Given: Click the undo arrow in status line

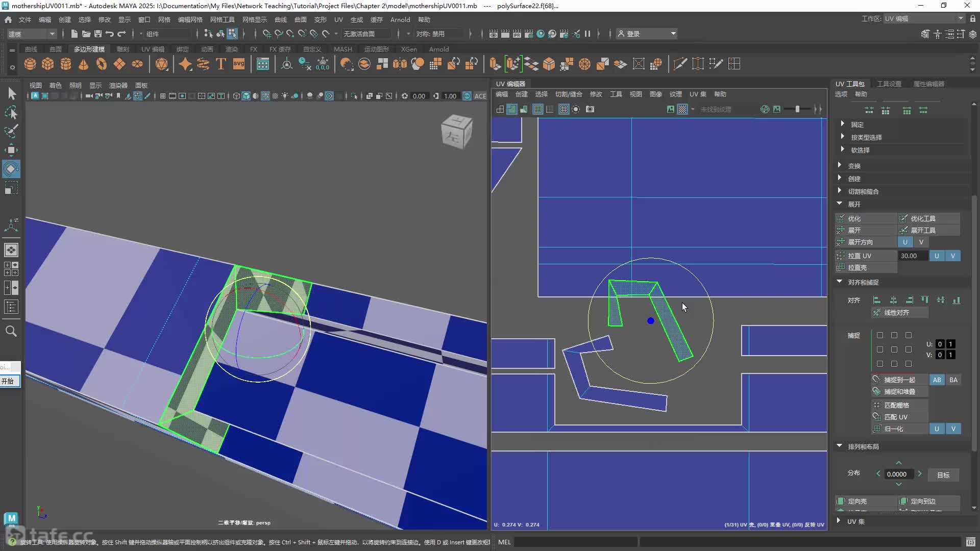Looking at the screenshot, I should pos(110,34).
